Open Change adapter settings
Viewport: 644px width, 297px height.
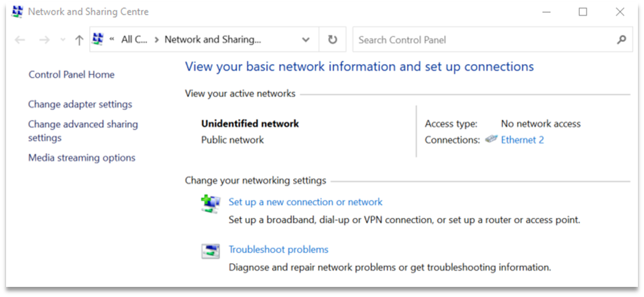(x=80, y=105)
